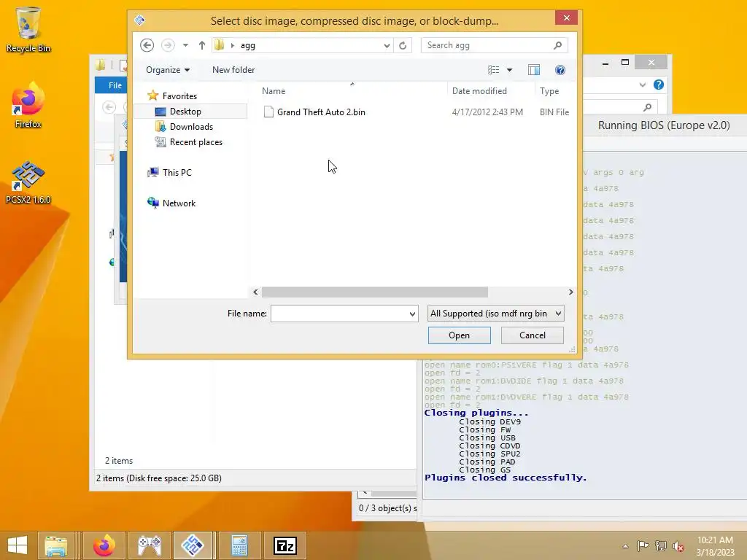Viewport: 747px width, 560px height.
Task: Click the search magnifier icon in dialog
Action: pos(557,45)
